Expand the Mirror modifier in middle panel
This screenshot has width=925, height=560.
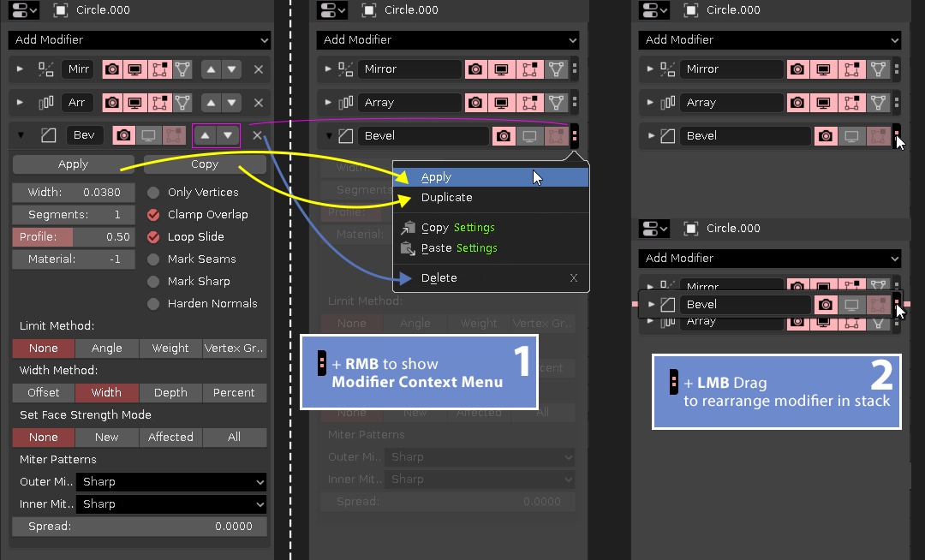pos(328,69)
